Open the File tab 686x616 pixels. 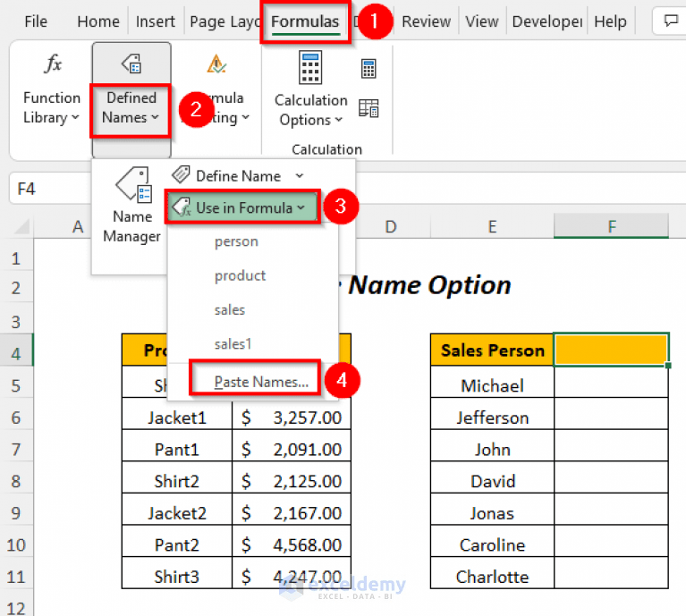pyautogui.click(x=36, y=21)
